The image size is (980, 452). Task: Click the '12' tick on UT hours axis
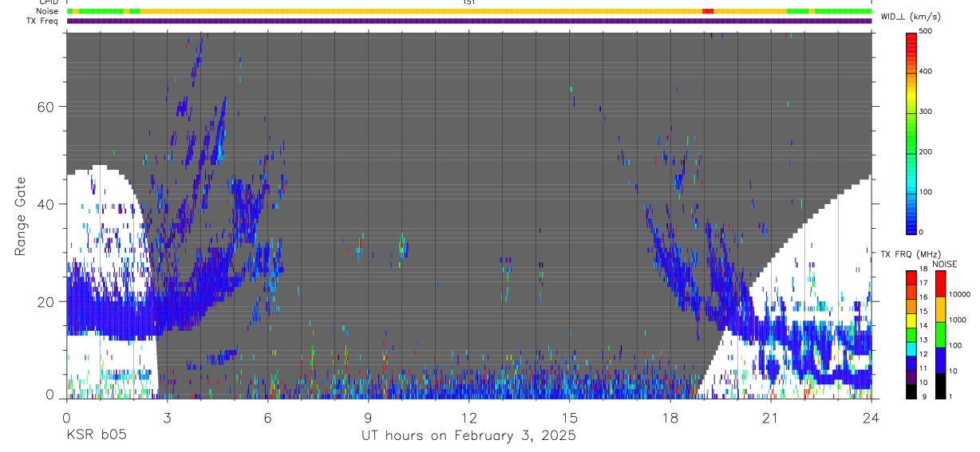point(468,417)
